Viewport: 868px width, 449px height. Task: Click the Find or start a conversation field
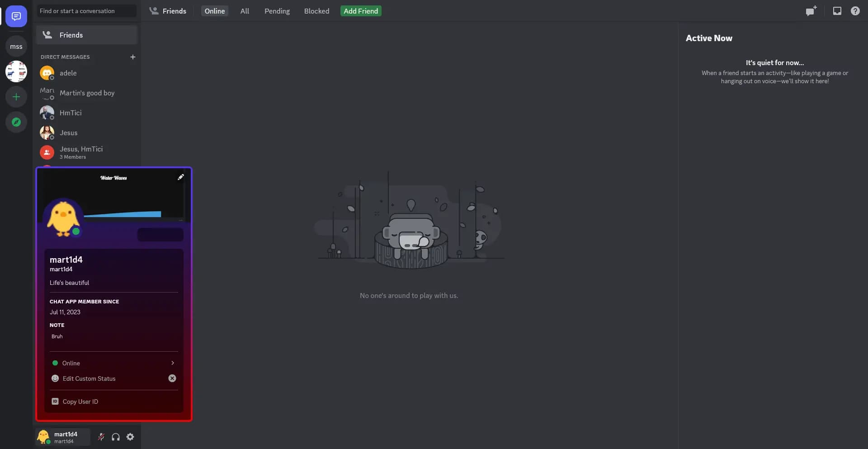[87, 11]
